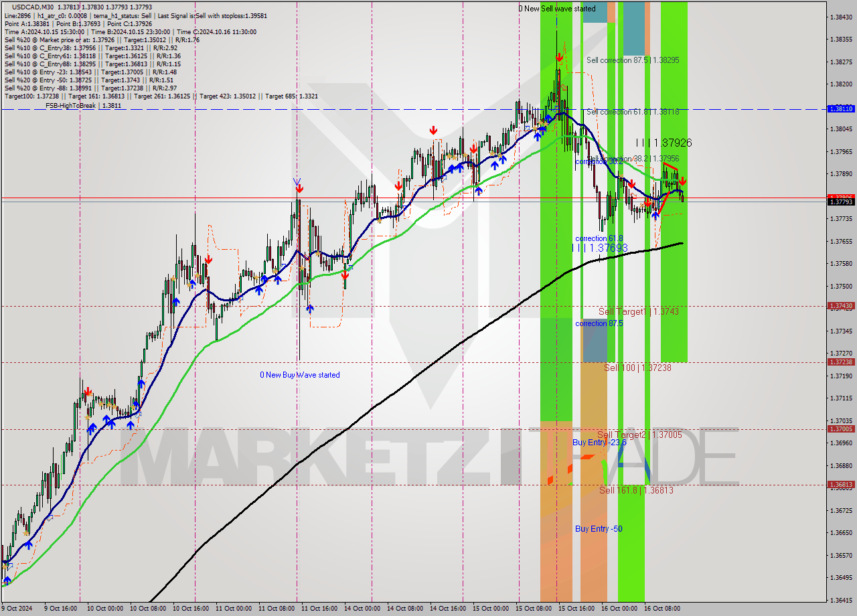This screenshot has width=857, height=616.
Task: Click the '16 Oct 08:00' time label
Action: [662, 609]
